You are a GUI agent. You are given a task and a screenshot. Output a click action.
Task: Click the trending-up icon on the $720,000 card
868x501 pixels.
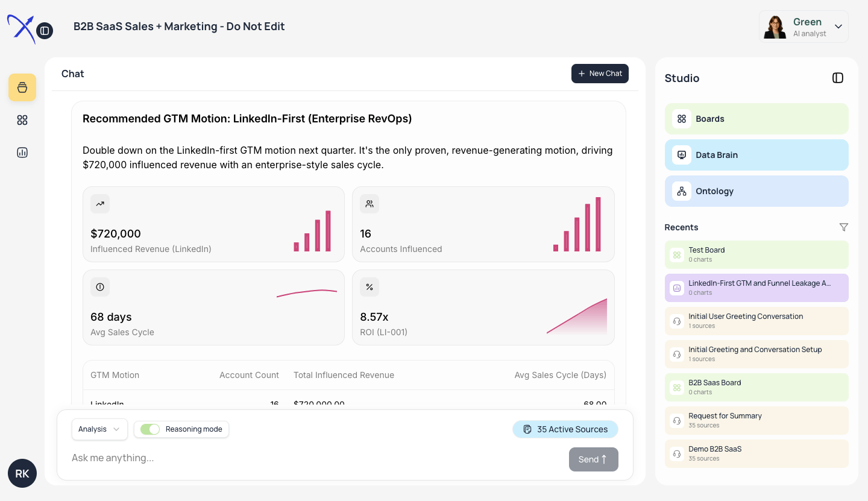point(100,204)
